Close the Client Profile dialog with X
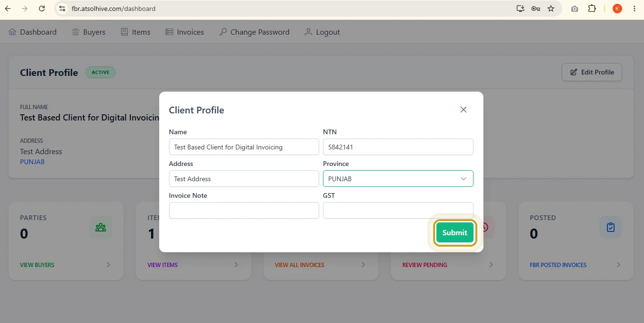 point(464,110)
